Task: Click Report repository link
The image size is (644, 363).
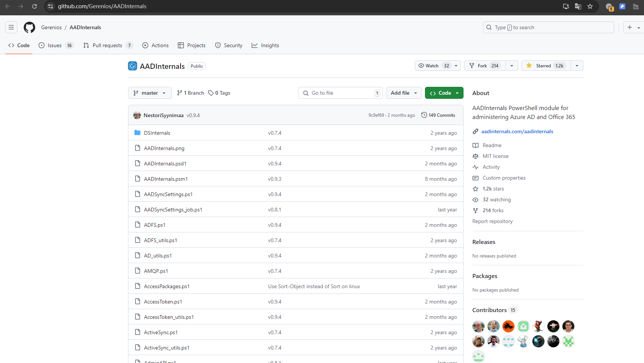Action: [492, 221]
